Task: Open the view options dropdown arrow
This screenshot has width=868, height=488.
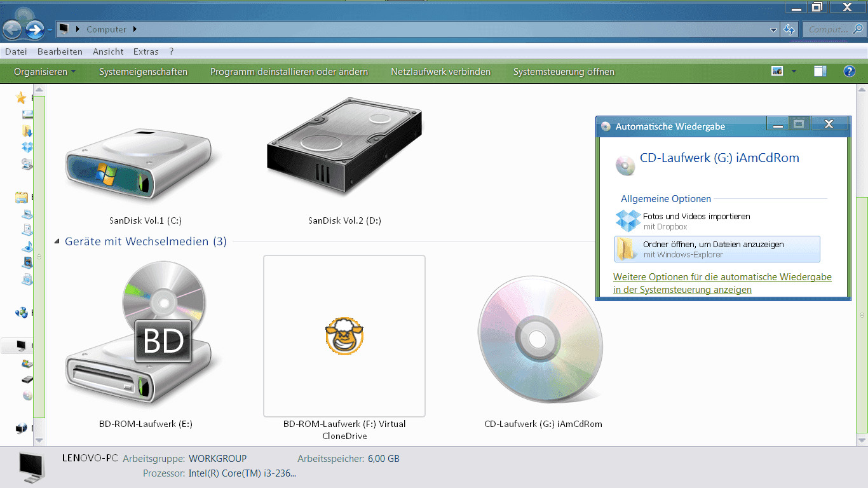Action: point(794,71)
